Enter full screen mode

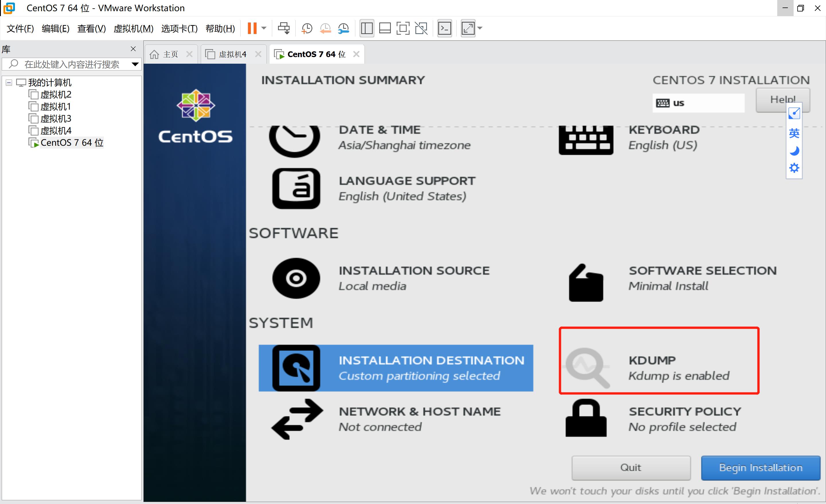click(403, 28)
